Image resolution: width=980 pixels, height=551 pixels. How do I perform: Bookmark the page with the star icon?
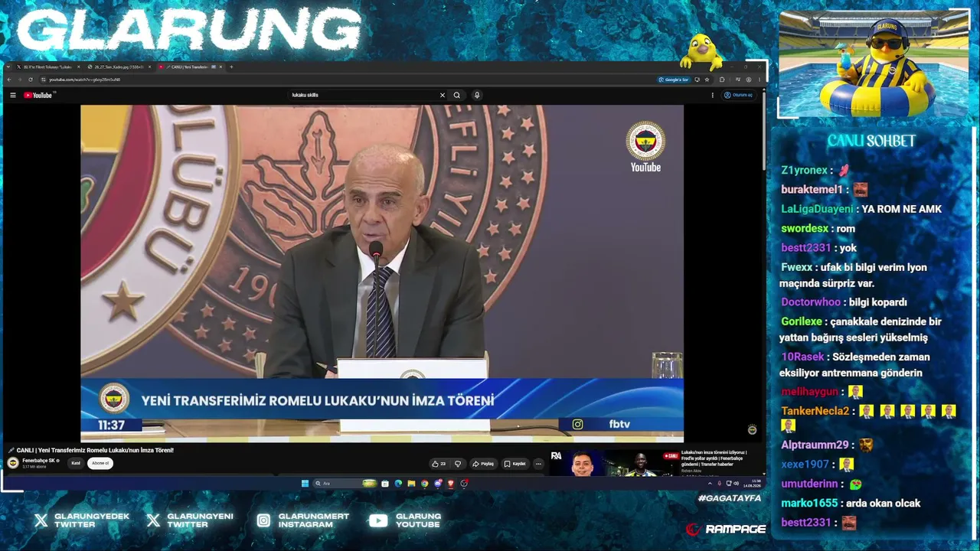point(707,80)
